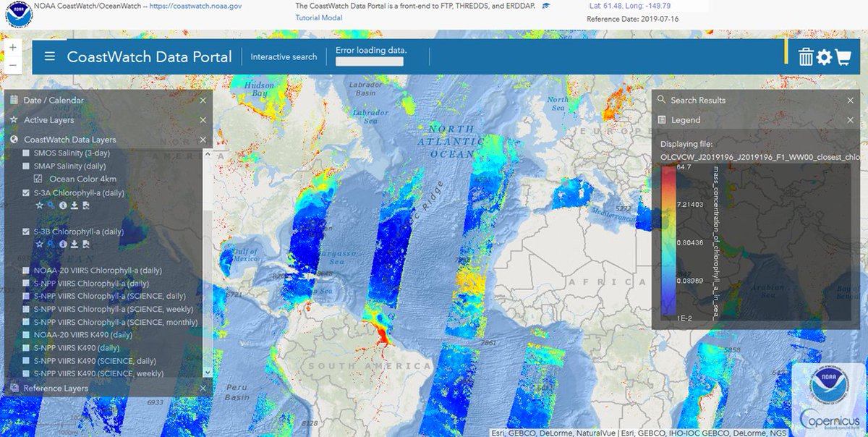Download S-3A Chlorophyll-a data icon

coord(74,205)
